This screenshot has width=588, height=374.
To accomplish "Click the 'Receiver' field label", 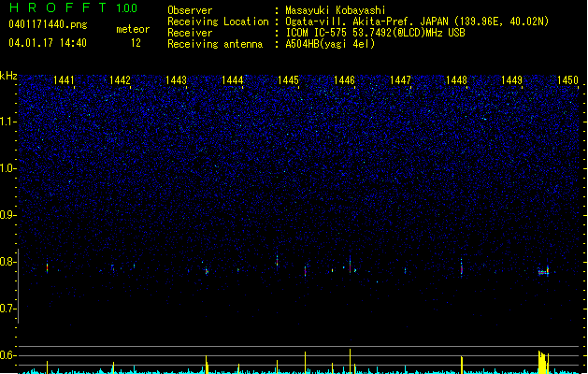I will [190, 33].
